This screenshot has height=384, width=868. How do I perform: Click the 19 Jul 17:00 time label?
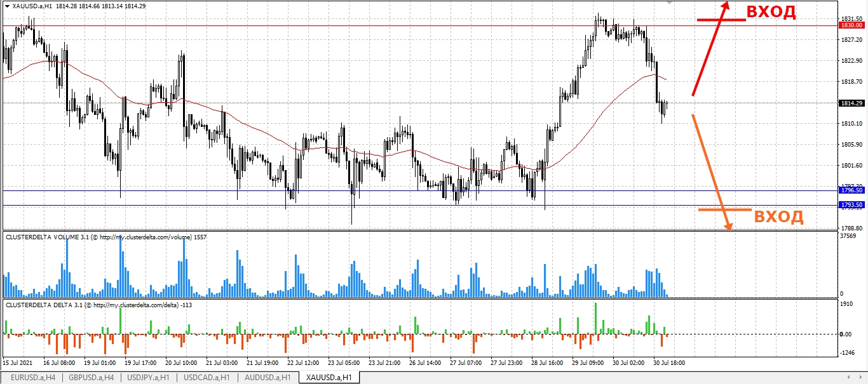(x=140, y=363)
